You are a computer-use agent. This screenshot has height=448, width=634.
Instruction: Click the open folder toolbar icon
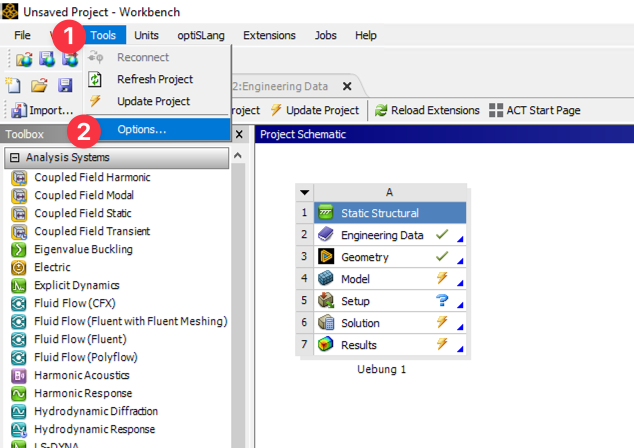[x=39, y=85]
